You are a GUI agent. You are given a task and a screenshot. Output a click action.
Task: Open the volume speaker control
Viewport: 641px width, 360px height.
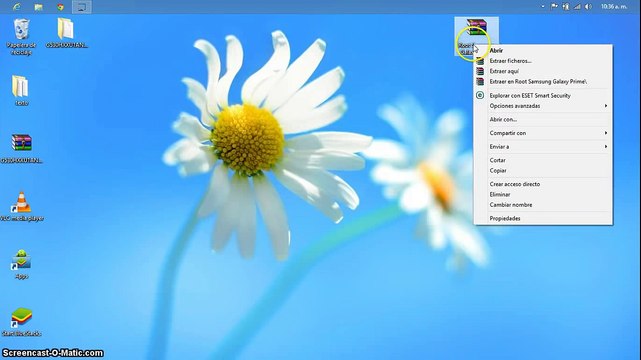[x=588, y=7]
